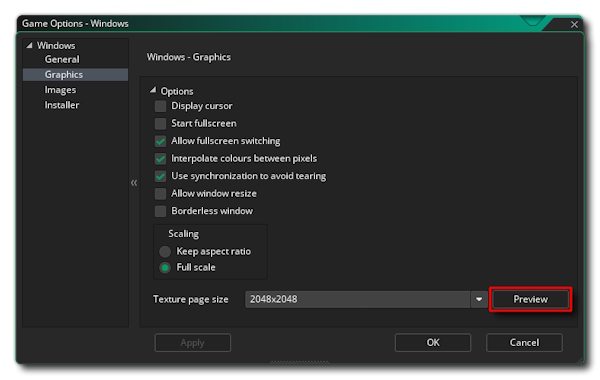Toggle Use synchronization to avoid tearing
The width and height of the screenshot is (600, 380).
click(160, 176)
